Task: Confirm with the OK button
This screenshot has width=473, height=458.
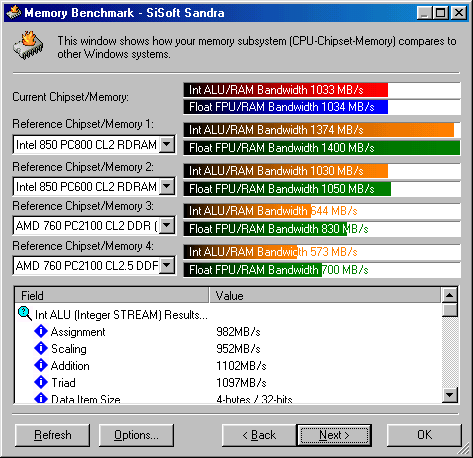Action: tap(424, 435)
